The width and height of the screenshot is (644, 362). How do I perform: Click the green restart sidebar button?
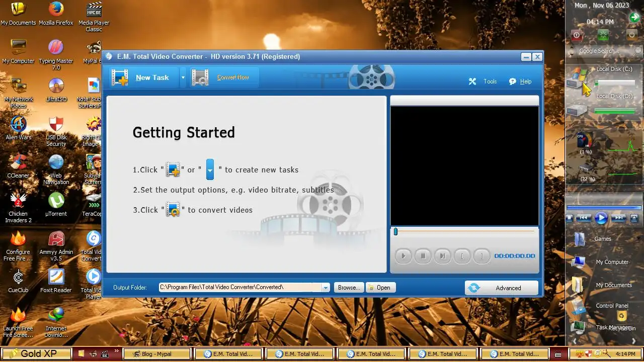click(x=603, y=35)
